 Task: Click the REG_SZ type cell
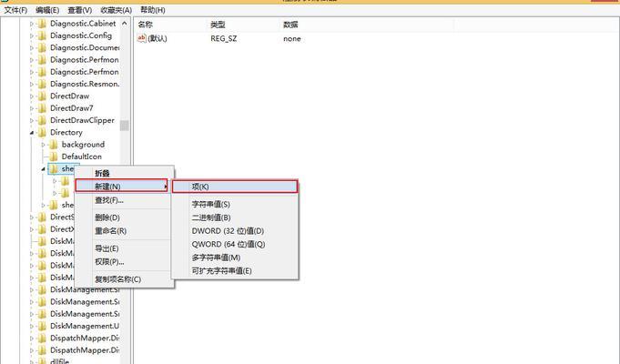pos(224,39)
